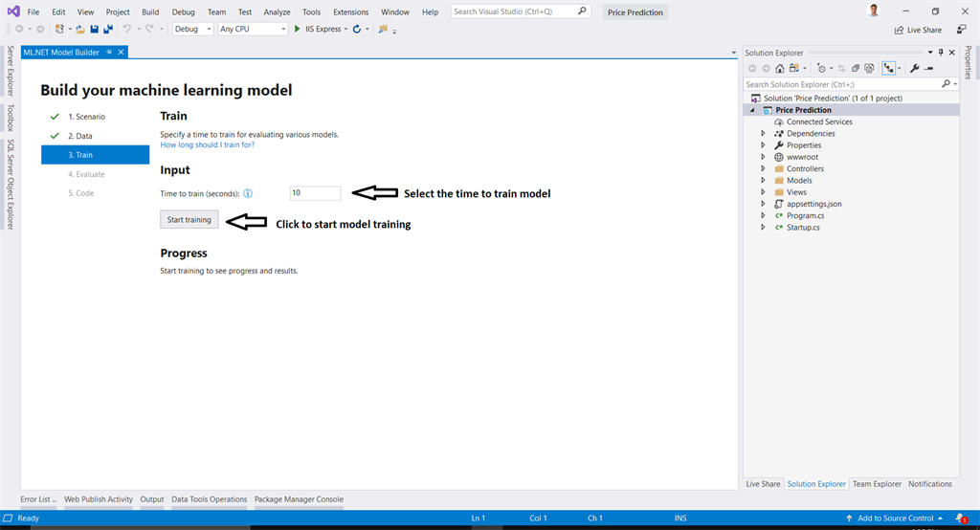This screenshot has width=980, height=530.
Task: Open the Project menu
Action: click(118, 11)
